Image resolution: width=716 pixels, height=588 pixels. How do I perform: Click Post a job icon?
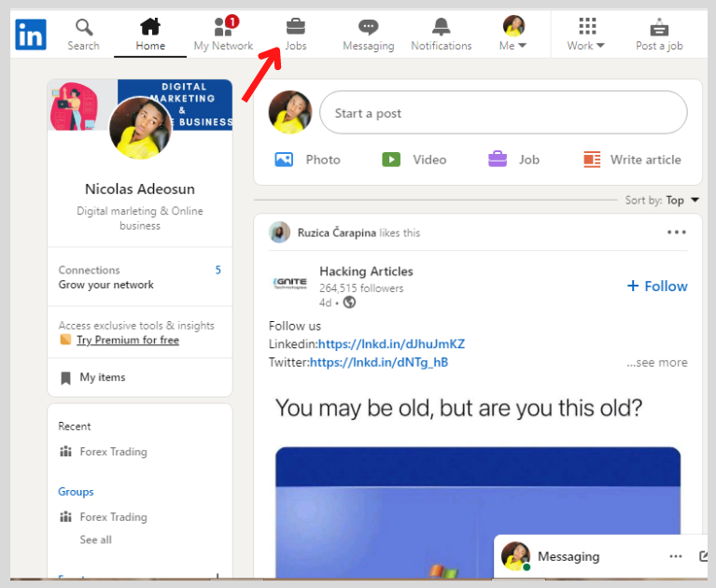tap(659, 28)
